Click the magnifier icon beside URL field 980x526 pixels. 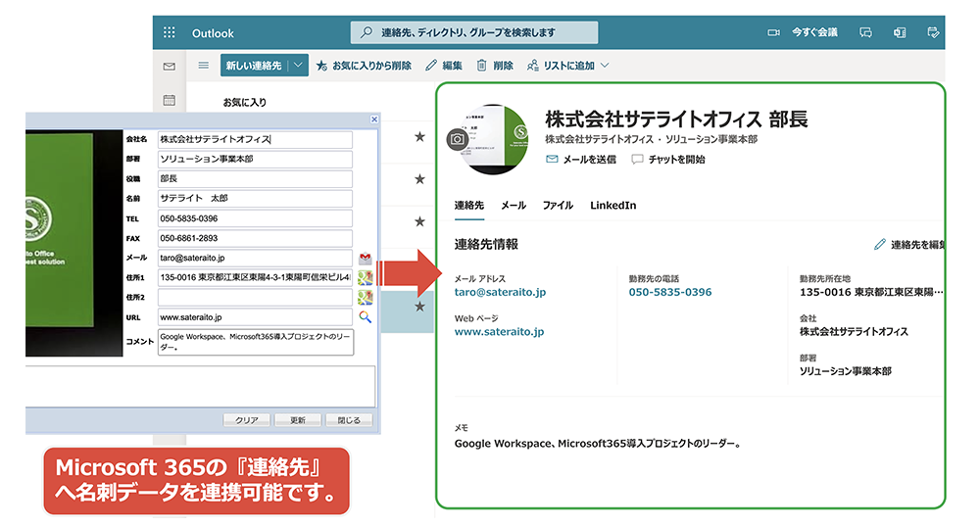point(365,317)
